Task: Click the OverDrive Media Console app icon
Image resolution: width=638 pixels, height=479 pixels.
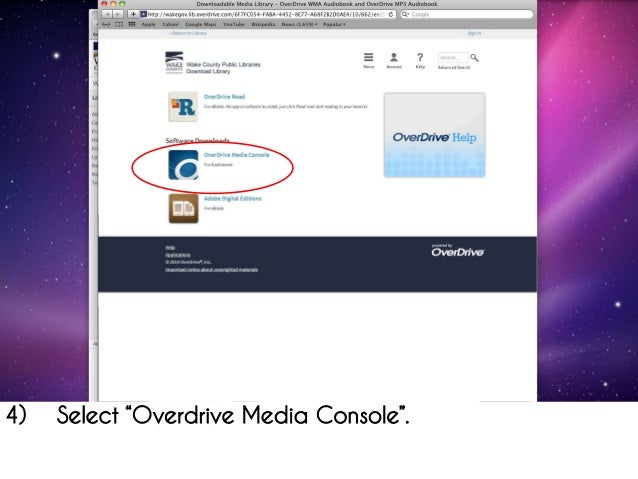Action: 183,165
